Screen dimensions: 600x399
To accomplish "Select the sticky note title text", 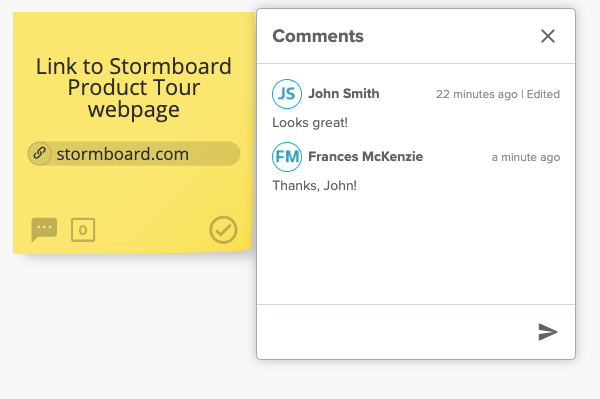I will [x=134, y=88].
